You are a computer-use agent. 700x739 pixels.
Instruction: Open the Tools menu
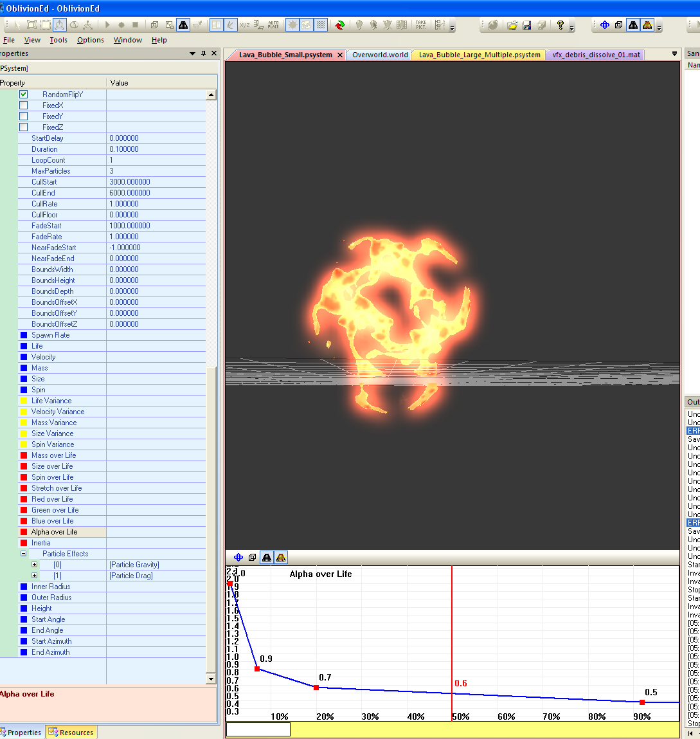coord(58,40)
